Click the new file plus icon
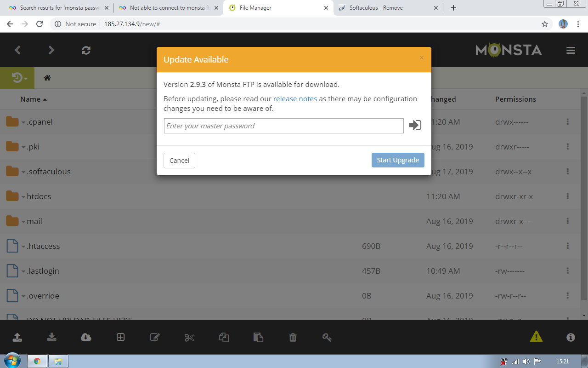 (x=120, y=337)
